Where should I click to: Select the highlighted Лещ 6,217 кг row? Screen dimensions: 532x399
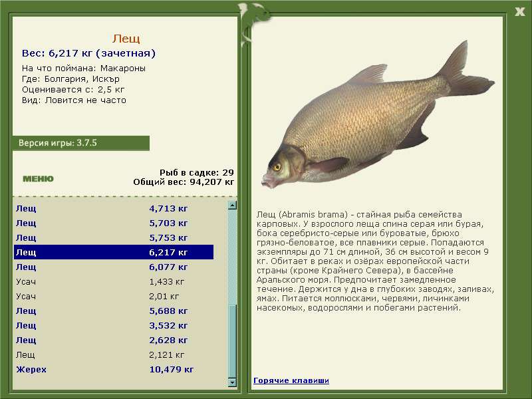(x=114, y=252)
